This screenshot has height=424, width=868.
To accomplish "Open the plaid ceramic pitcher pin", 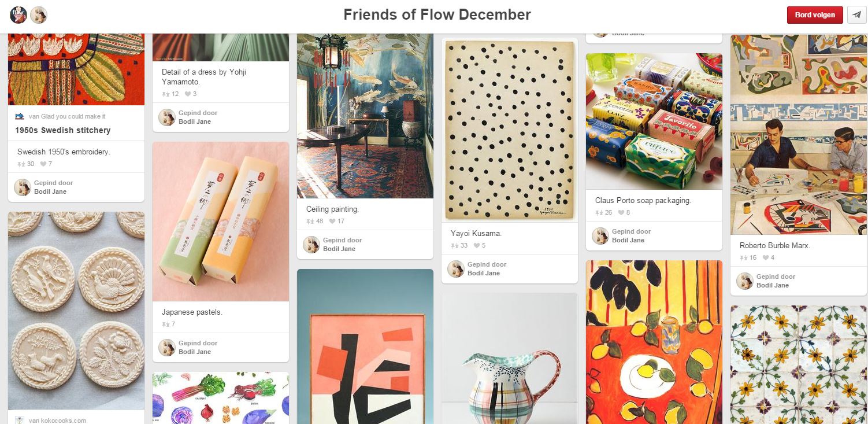I will (510, 359).
